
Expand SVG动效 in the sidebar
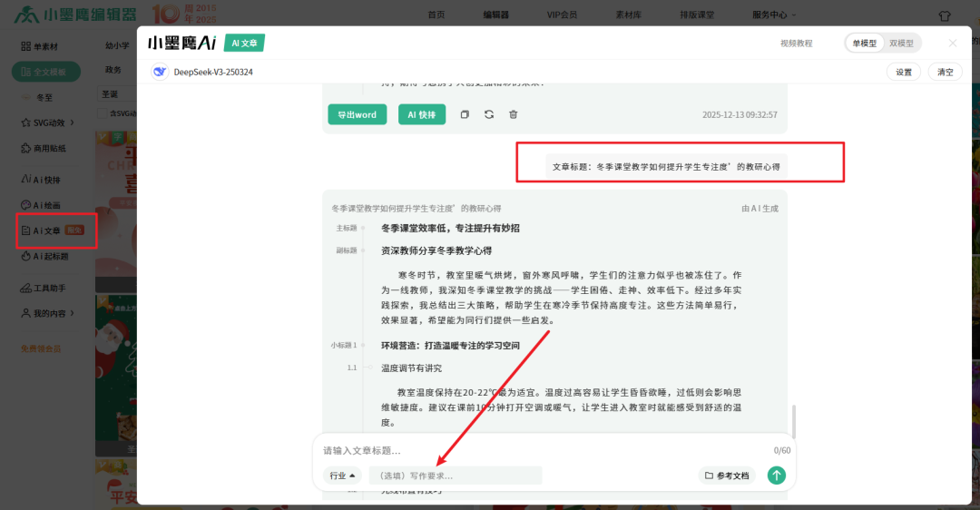click(x=47, y=123)
